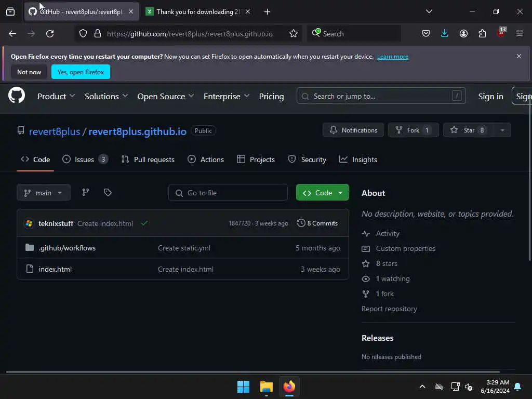
Task: Open the tracking protection shield icon
Action: click(x=83, y=34)
